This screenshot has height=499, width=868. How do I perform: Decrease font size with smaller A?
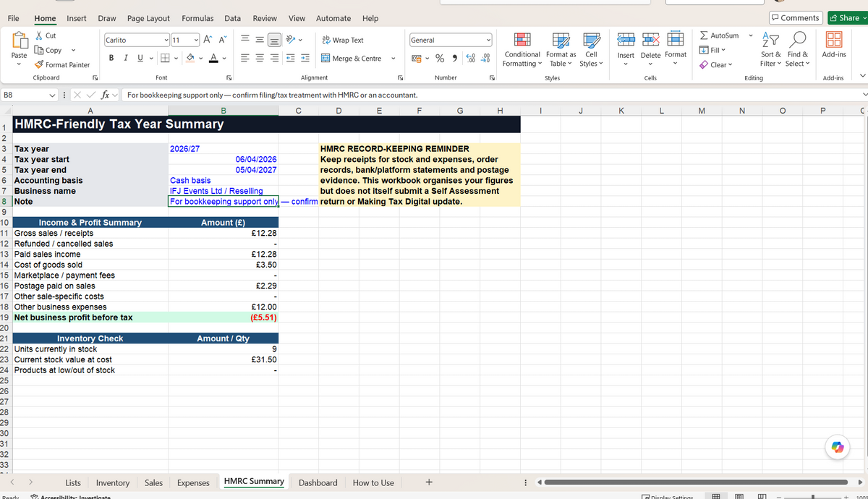222,40
